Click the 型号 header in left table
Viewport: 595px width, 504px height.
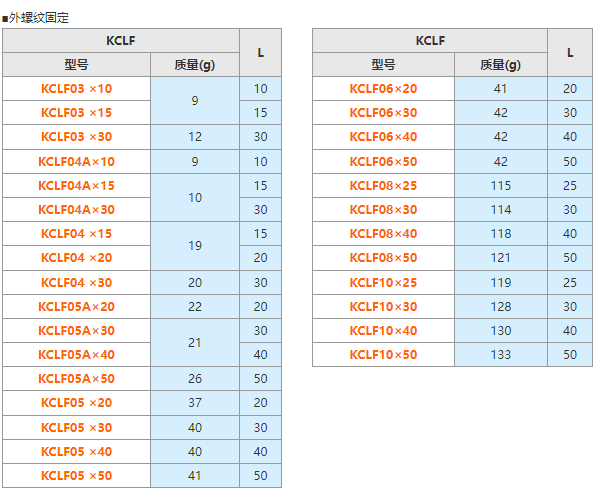(x=76, y=65)
